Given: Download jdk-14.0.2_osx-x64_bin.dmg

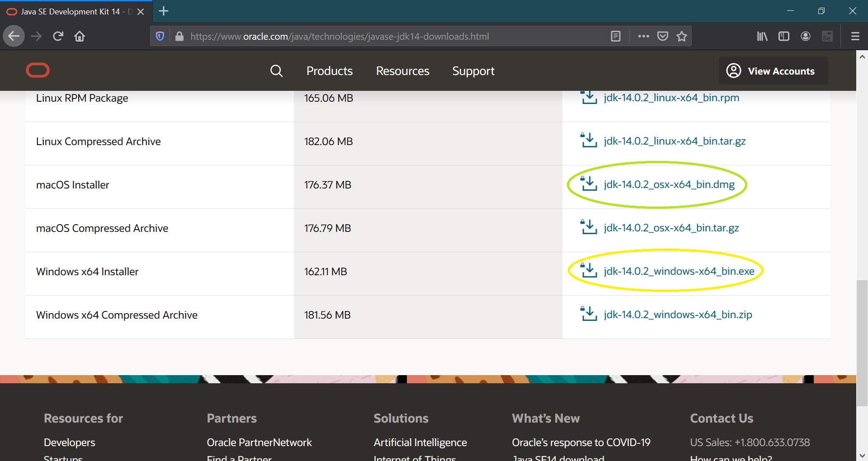Looking at the screenshot, I should click(x=669, y=184).
